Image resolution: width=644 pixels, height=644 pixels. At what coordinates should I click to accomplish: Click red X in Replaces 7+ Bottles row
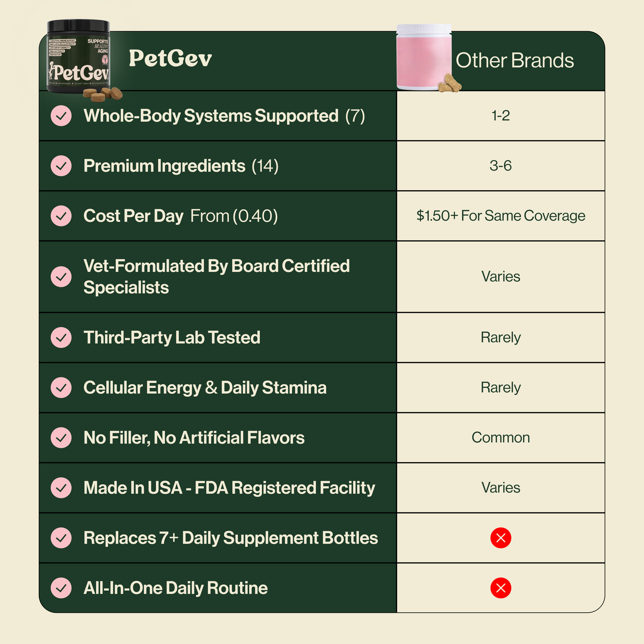[x=500, y=538]
